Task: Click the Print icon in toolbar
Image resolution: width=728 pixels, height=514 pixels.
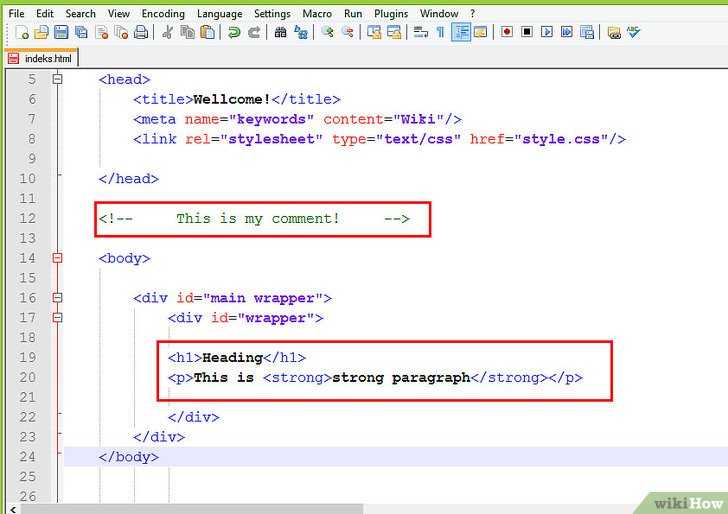Action: click(141, 32)
